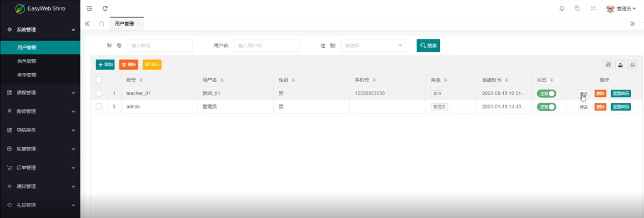Click the 教师 role tag

pyautogui.click(x=438, y=93)
